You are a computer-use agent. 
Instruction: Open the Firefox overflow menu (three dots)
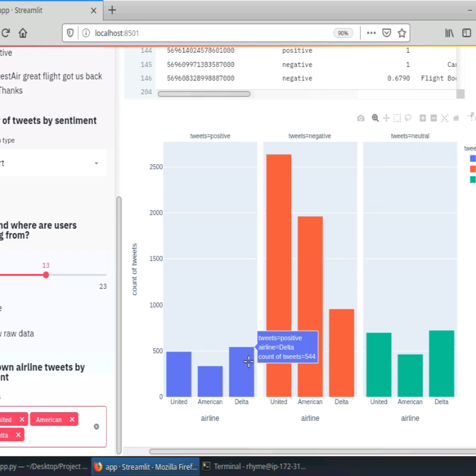(371, 33)
